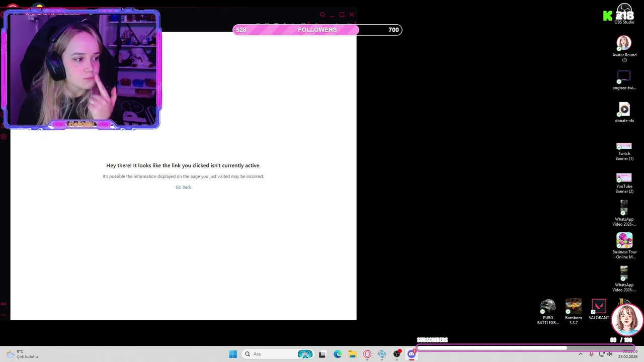Image resolution: width=644 pixels, height=362 pixels.
Task: Switch to OBS Studio on the taskbar
Action: 397,354
